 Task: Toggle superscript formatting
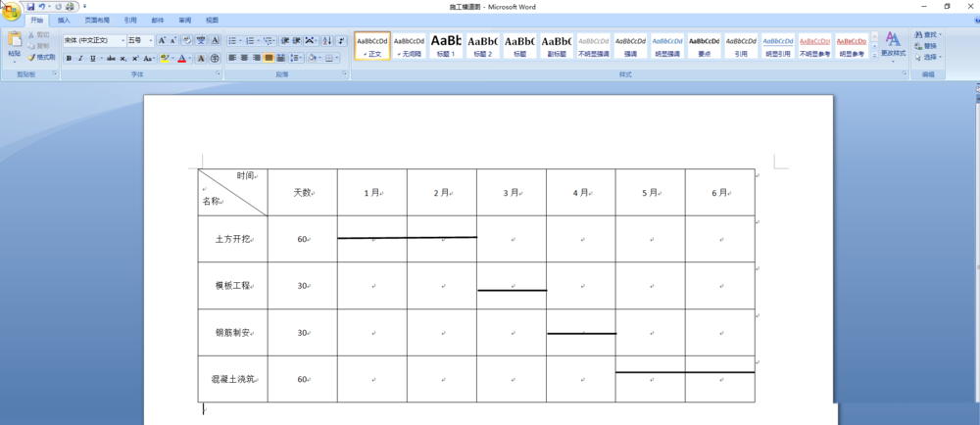coord(135,59)
